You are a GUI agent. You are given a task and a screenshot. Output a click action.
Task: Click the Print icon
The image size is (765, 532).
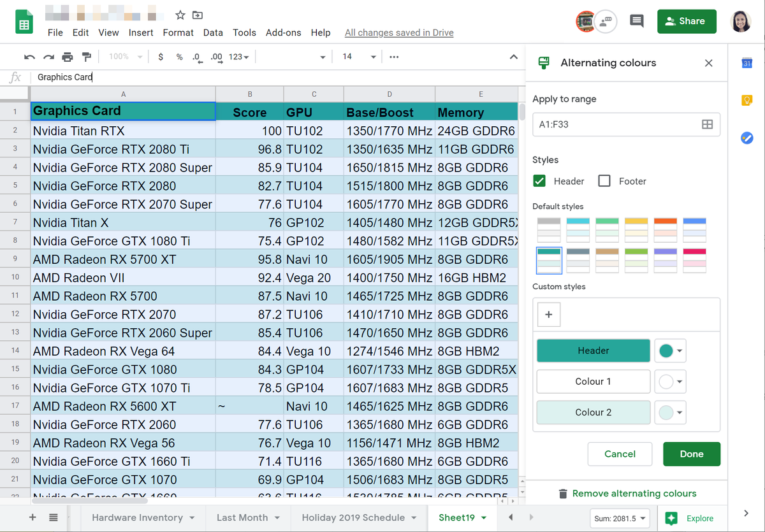67,57
